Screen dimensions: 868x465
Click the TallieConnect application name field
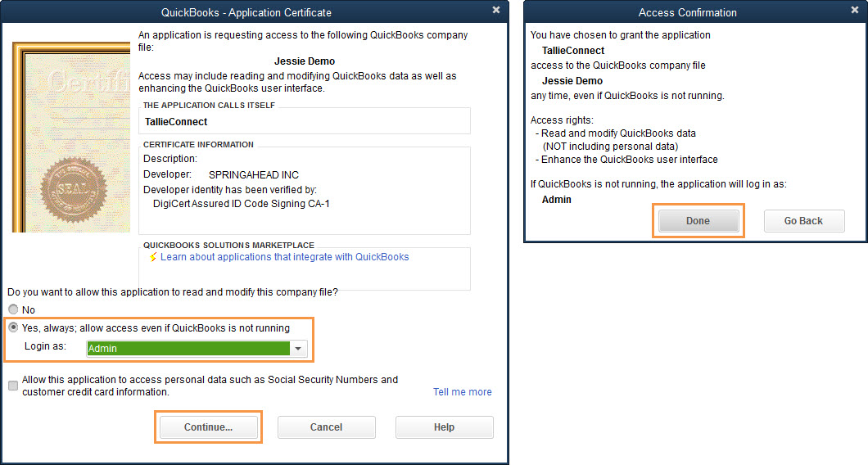tap(304, 122)
